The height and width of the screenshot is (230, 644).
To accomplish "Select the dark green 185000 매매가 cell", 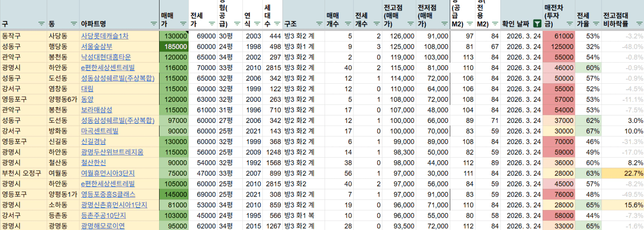I will pos(174,46).
